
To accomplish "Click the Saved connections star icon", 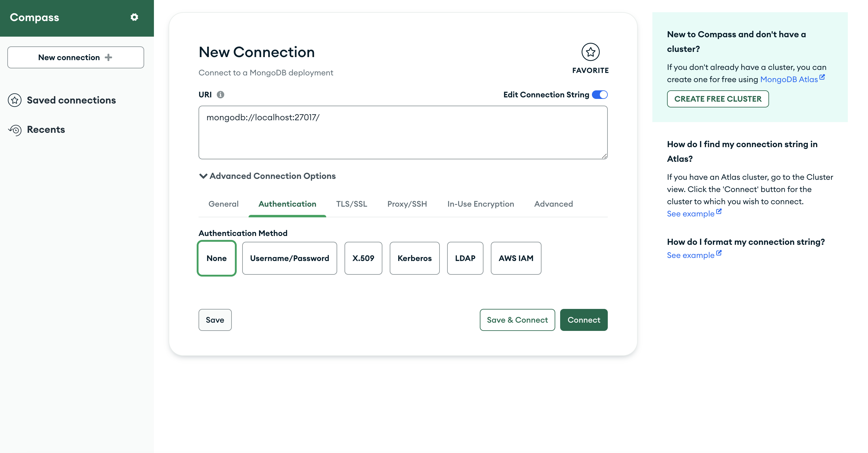I will click(15, 100).
